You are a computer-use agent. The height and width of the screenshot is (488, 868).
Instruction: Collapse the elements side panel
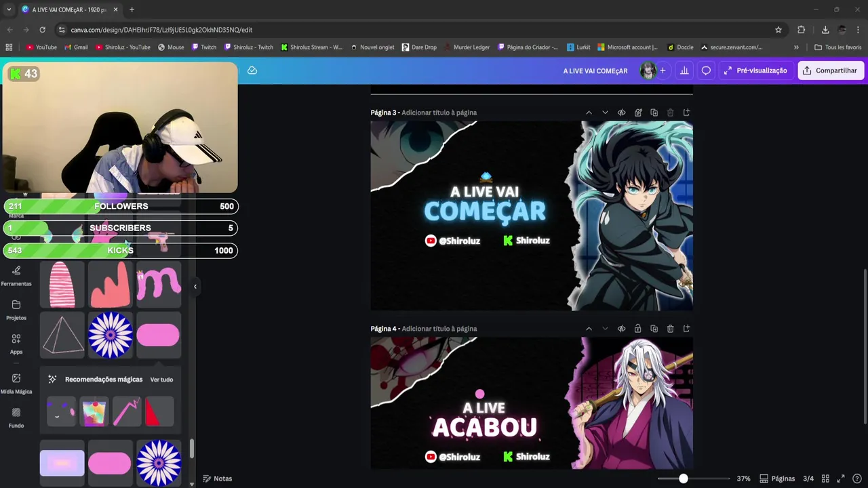195,287
